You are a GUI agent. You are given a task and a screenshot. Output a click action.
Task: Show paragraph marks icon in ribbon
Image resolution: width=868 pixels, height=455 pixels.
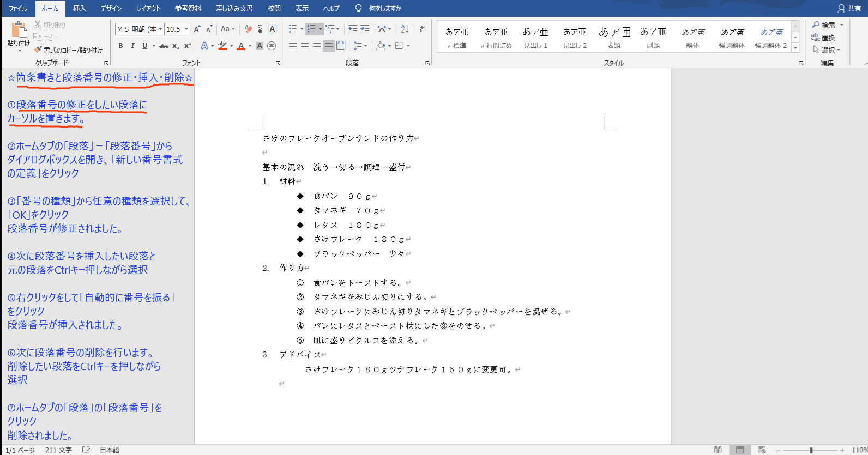coord(421,29)
